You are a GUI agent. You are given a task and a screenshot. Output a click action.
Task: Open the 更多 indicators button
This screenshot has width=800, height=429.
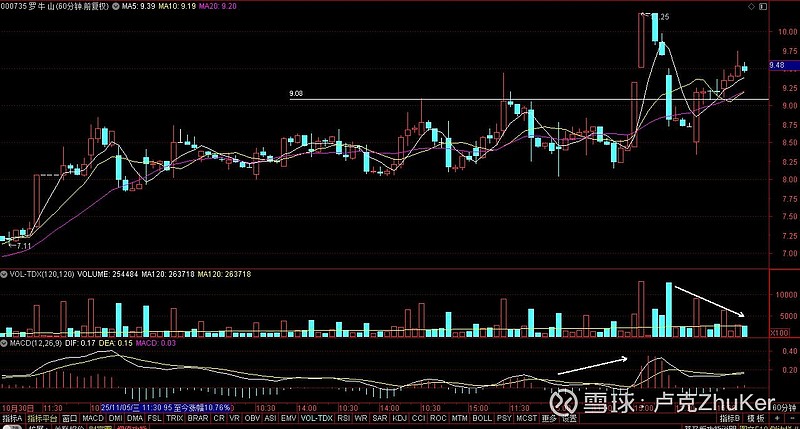[549, 418]
